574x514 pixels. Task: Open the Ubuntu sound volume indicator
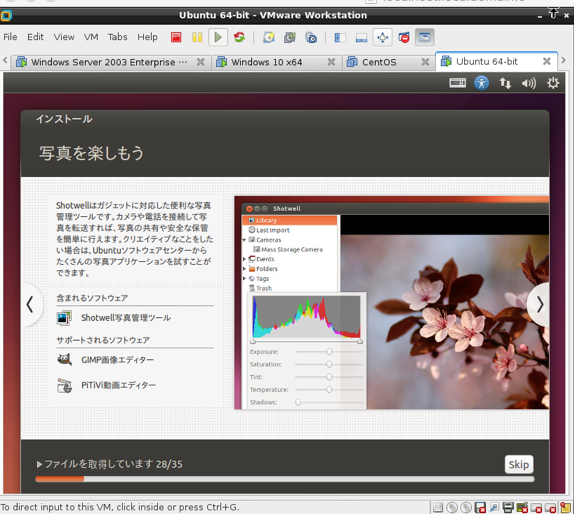coord(529,83)
